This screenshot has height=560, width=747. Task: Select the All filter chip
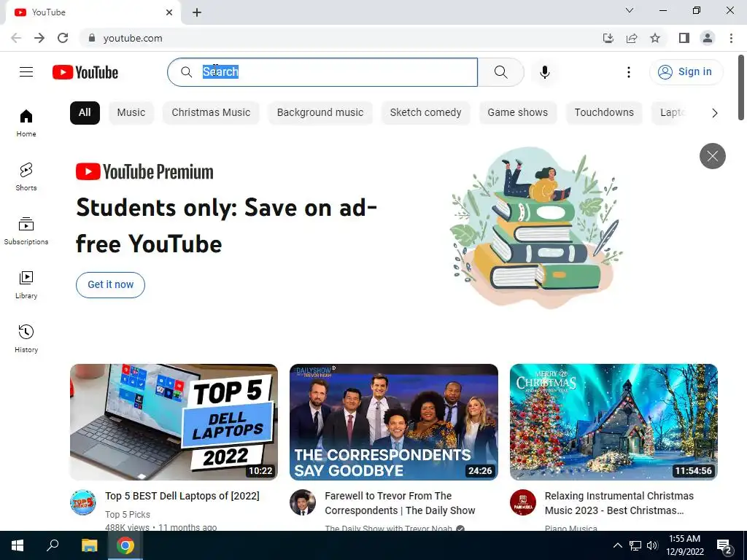pyautogui.click(x=85, y=112)
